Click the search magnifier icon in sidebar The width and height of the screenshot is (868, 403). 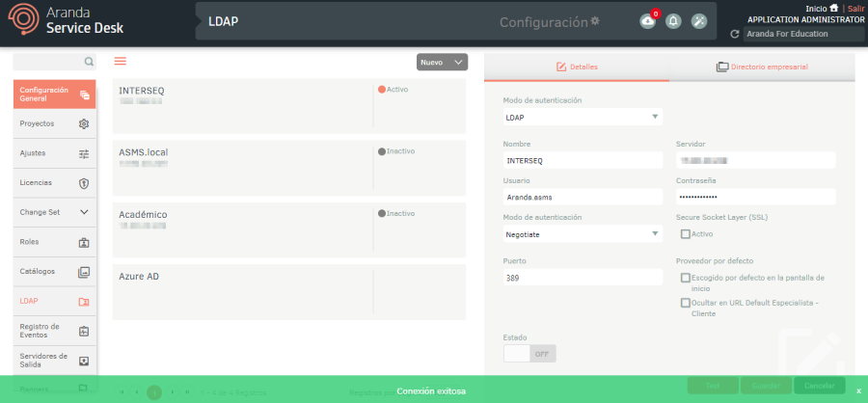(x=89, y=62)
